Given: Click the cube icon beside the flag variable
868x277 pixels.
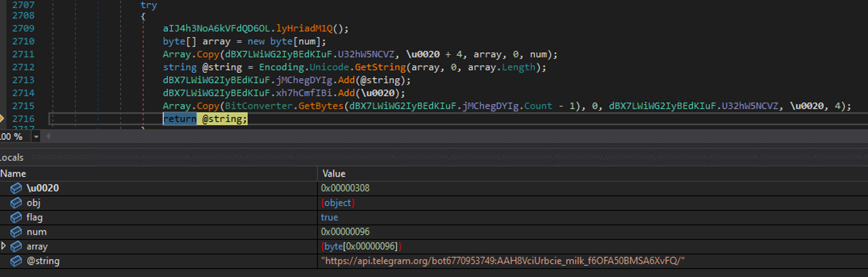Looking at the screenshot, I should click(16, 217).
